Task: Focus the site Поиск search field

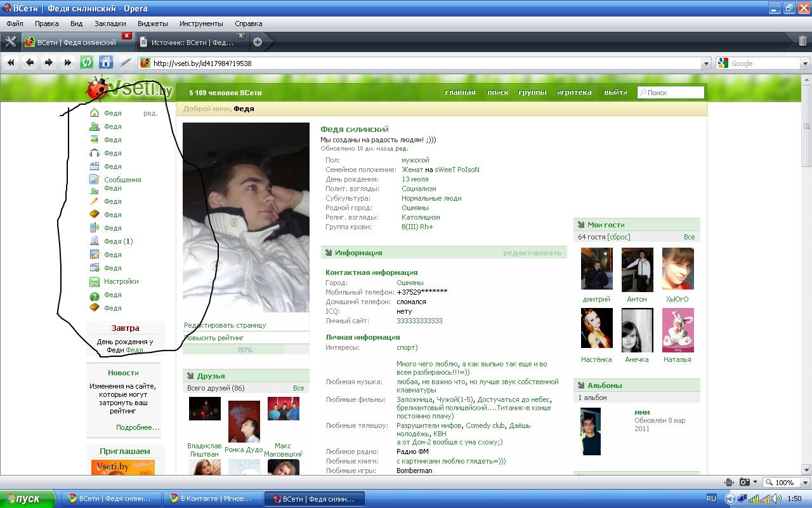Action: [x=671, y=93]
